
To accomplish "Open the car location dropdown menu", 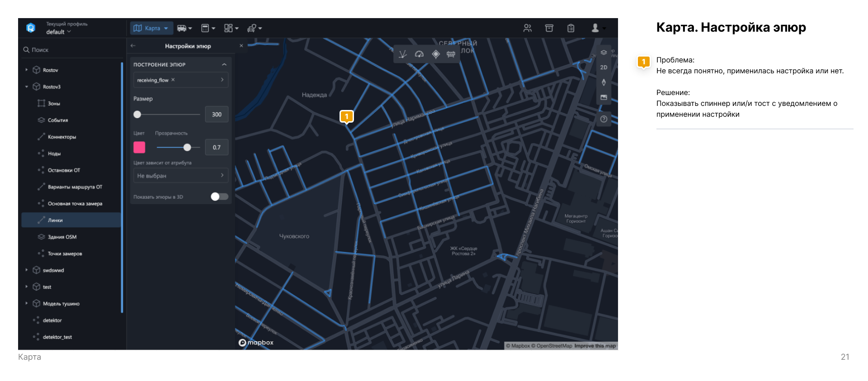I will pos(255,28).
